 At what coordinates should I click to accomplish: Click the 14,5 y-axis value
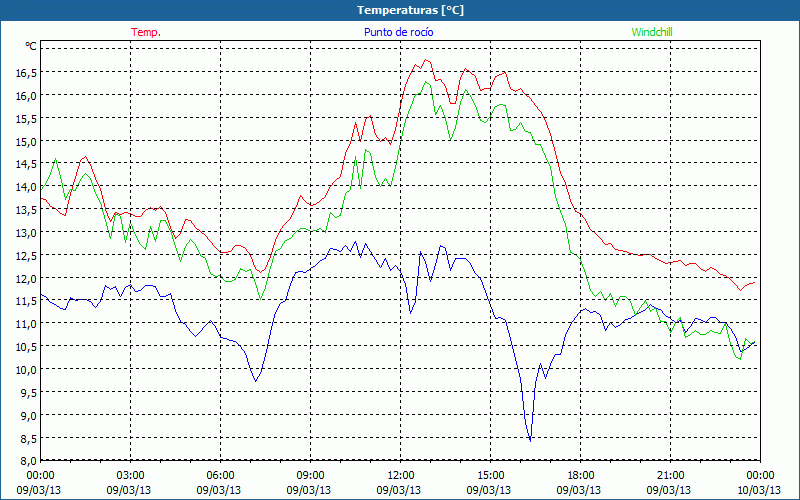[x=26, y=164]
